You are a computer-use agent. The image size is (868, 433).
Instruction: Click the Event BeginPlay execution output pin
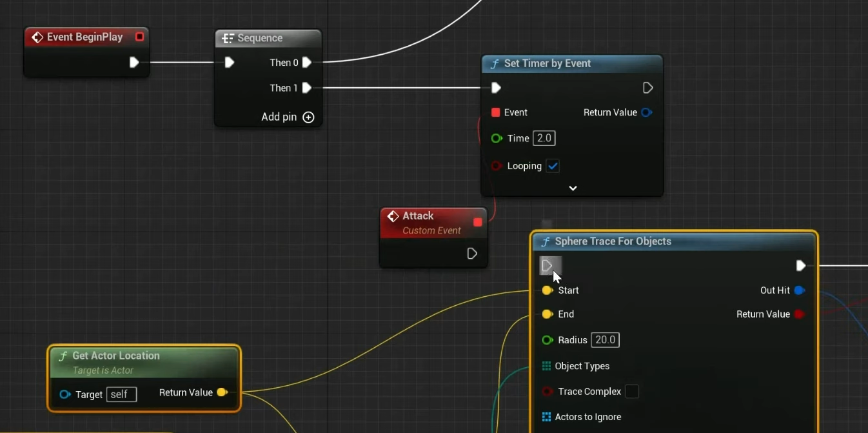point(134,63)
